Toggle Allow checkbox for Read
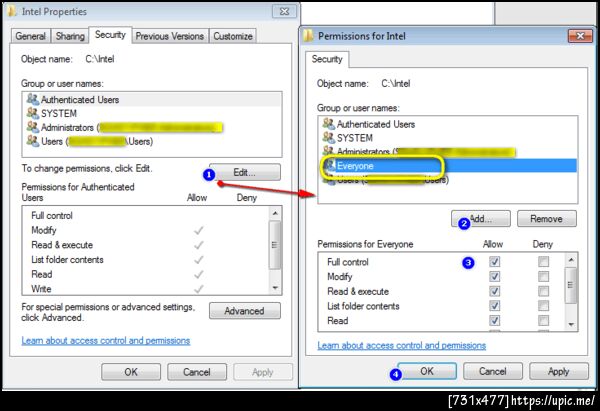This screenshot has height=411, width=600. tap(494, 320)
